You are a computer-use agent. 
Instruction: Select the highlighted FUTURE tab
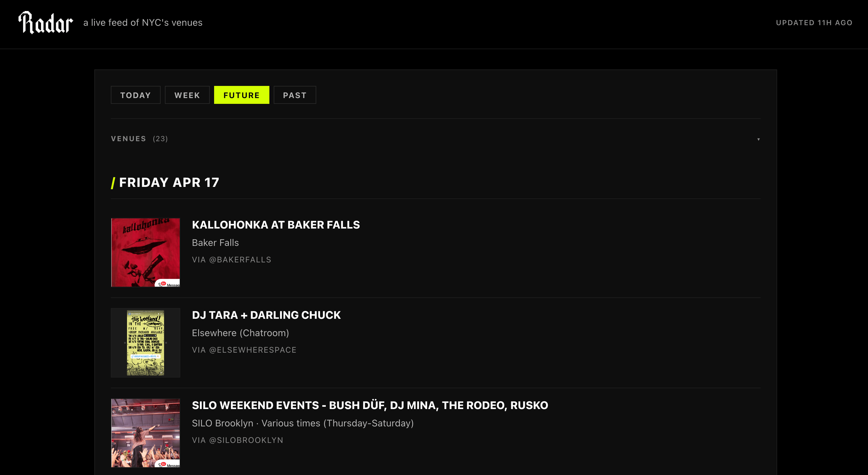[x=241, y=95]
